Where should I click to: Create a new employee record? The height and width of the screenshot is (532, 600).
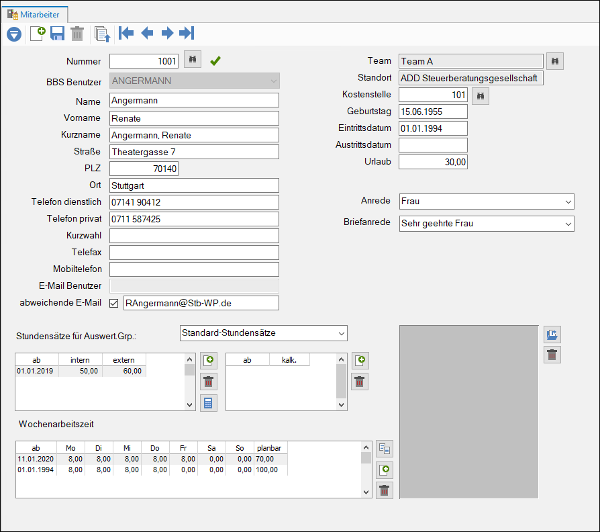[38, 34]
